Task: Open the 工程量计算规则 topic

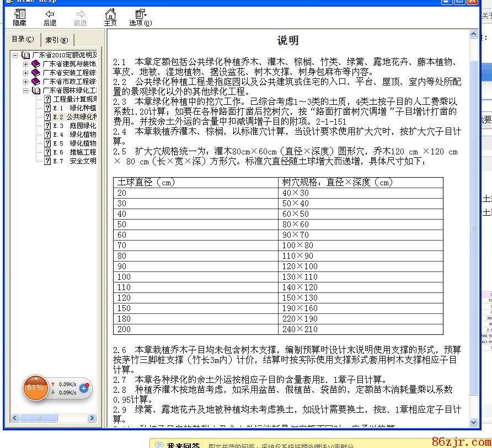Action: [74, 99]
